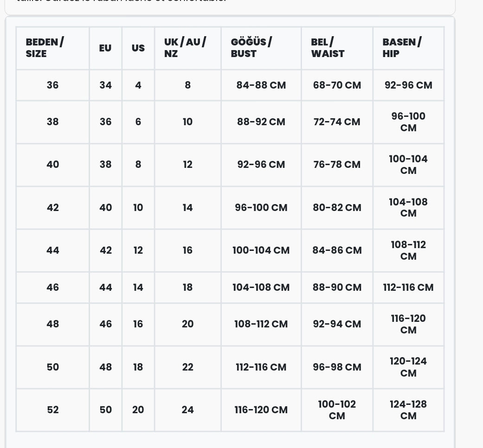
Task: Select the size 40 row cell
Action: click(53, 165)
